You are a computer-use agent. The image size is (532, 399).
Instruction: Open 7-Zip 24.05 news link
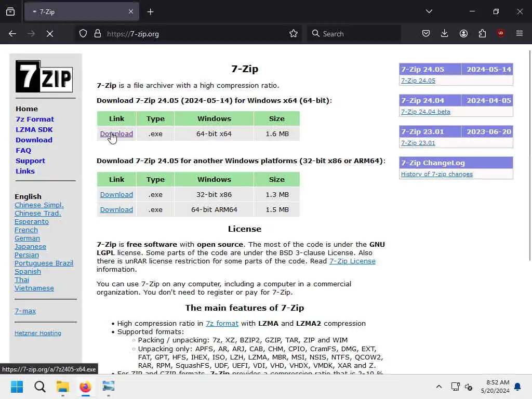[x=418, y=81]
